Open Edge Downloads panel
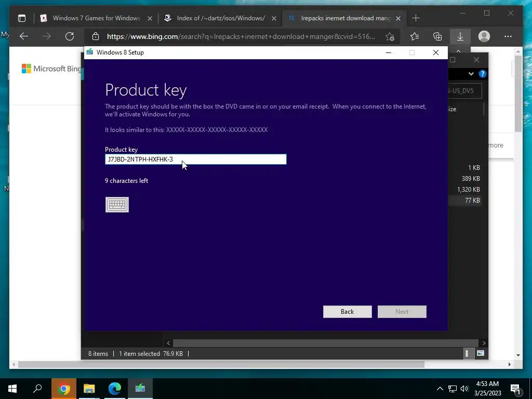The height and width of the screenshot is (399, 532). (460, 36)
